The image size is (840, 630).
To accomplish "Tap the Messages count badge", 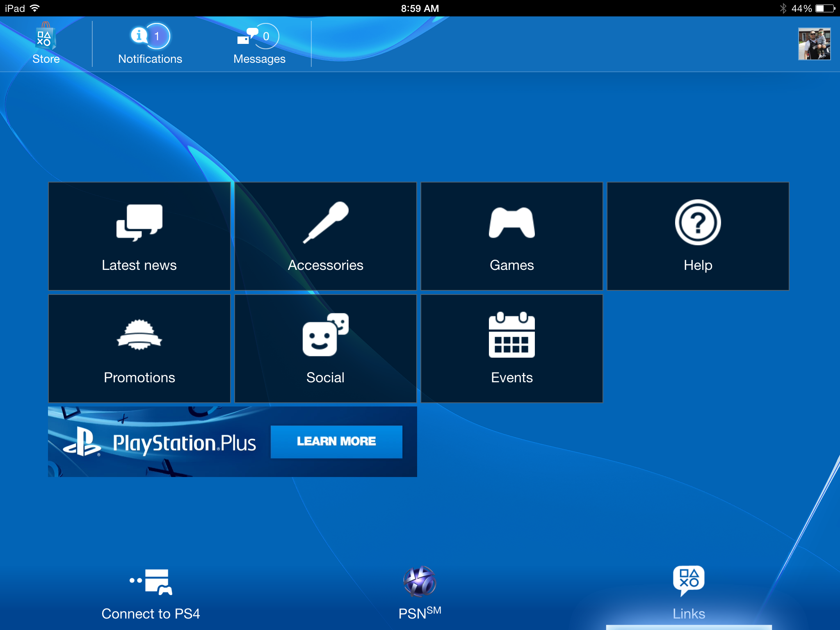I will 267,36.
